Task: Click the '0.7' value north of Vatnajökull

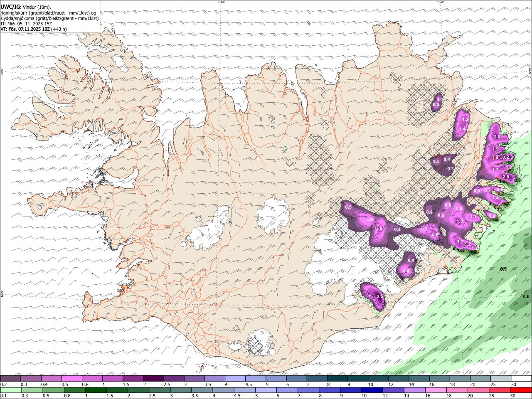Action: coord(424,229)
